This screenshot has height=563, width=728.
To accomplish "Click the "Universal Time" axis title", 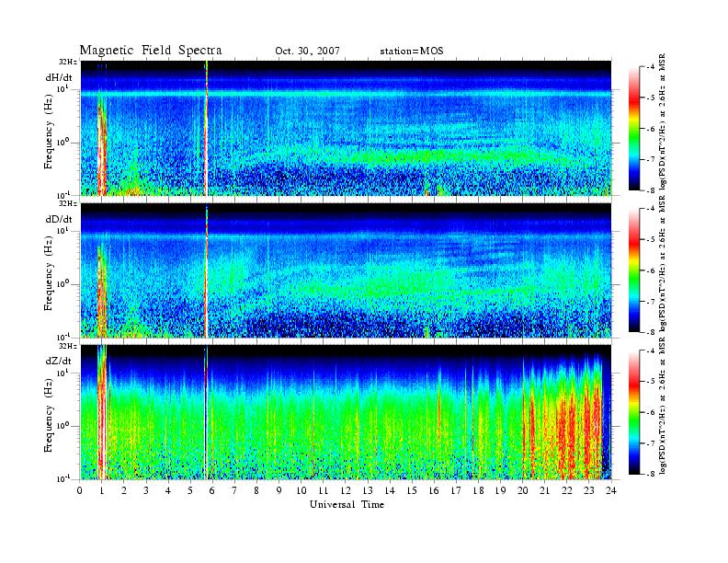I will [347, 504].
